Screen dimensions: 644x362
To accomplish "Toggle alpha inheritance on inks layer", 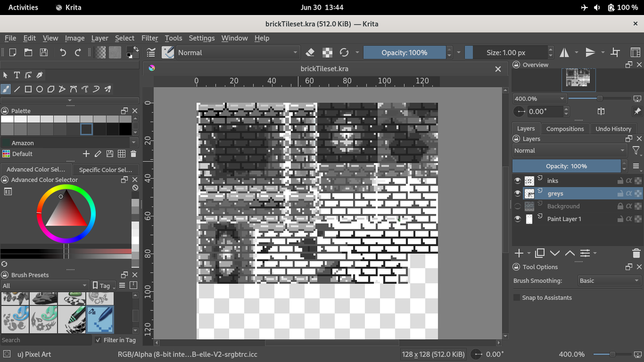I will (x=628, y=181).
